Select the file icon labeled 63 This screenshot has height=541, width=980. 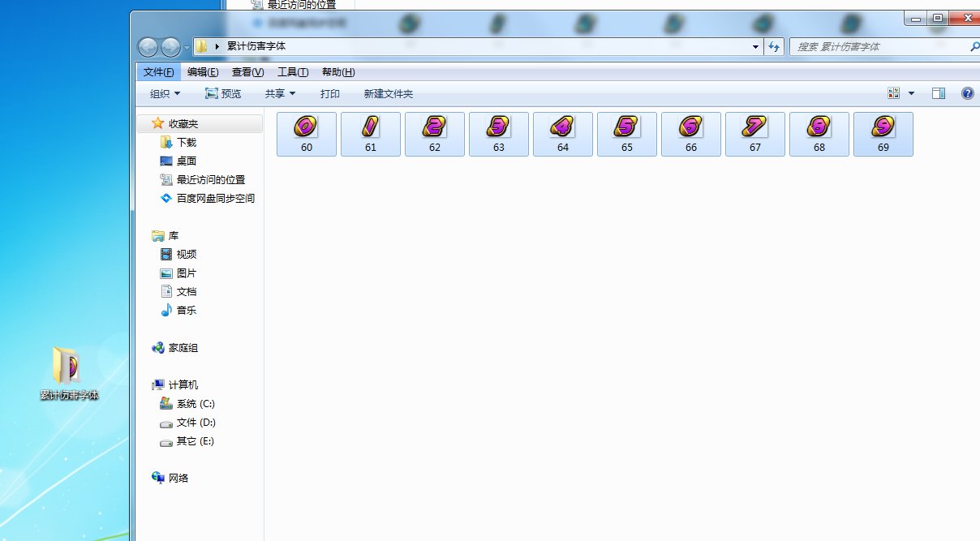[x=499, y=134]
